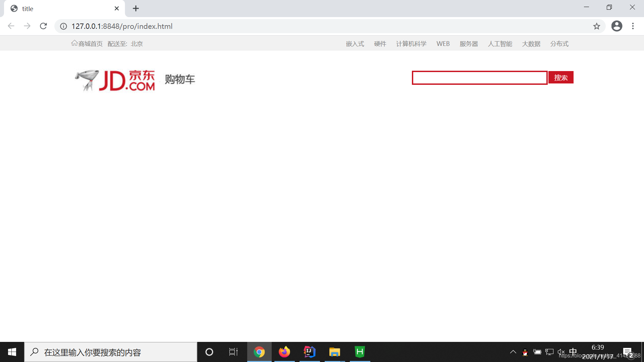Open File Explorer from taskbar
The height and width of the screenshot is (362, 644).
tap(334, 352)
